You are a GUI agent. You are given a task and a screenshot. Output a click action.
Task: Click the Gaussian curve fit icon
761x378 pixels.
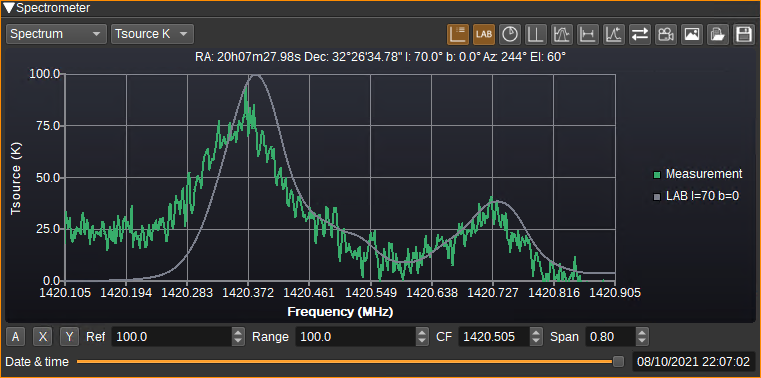coord(562,34)
